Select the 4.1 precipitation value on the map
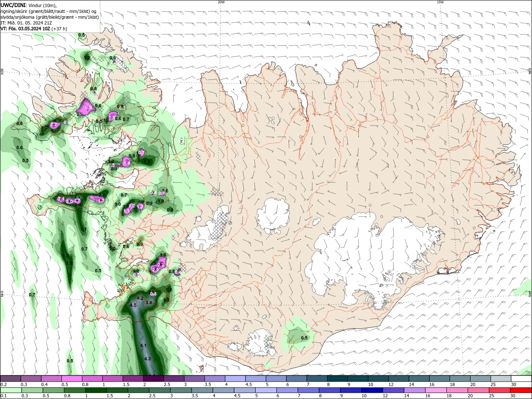The width and height of the screenshot is (532, 399). tap(144, 345)
